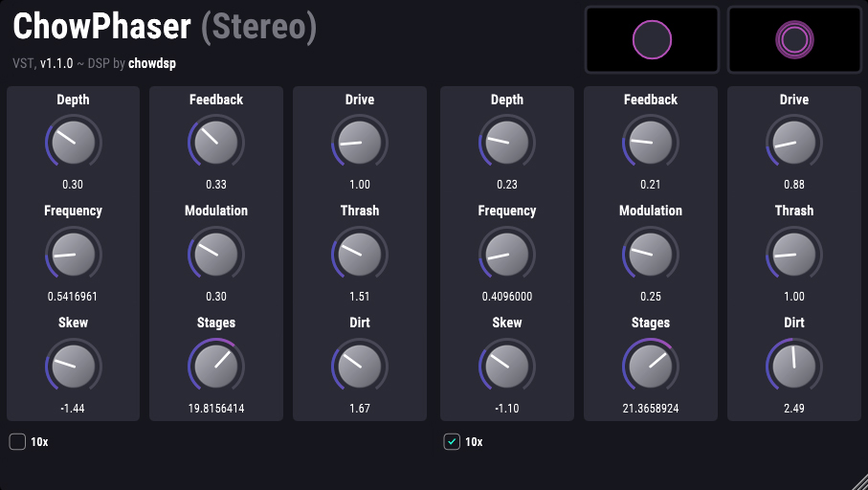This screenshot has height=490, width=868.
Task: Click the right Stages value 21.3658924
Action: coord(651,408)
